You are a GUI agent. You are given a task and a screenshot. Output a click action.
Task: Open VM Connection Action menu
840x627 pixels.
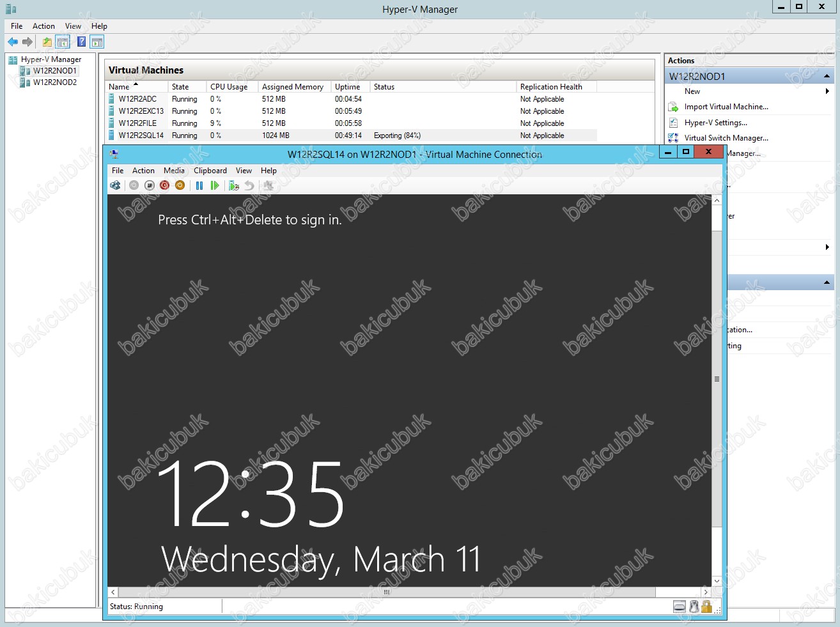point(143,171)
